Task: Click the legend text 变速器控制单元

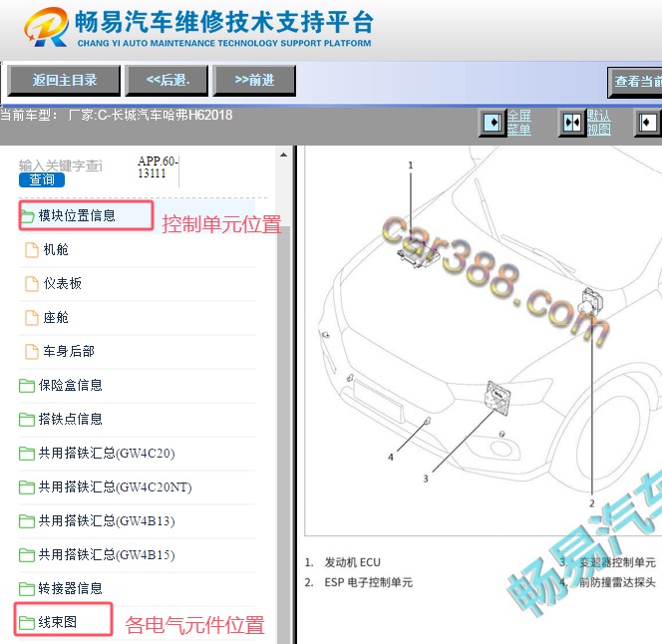Action: 617,562
